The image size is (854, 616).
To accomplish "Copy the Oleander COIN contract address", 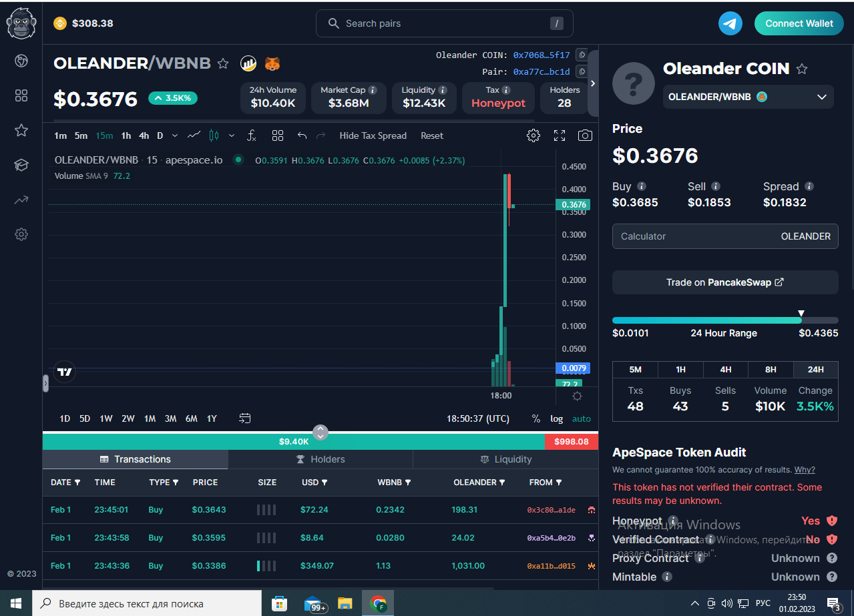I will [x=582, y=55].
